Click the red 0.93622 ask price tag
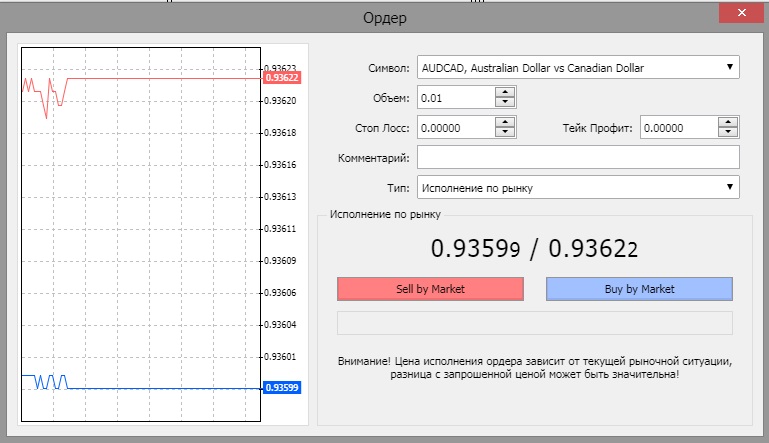Screen dimensions: 769x443 pyautogui.click(x=281, y=77)
